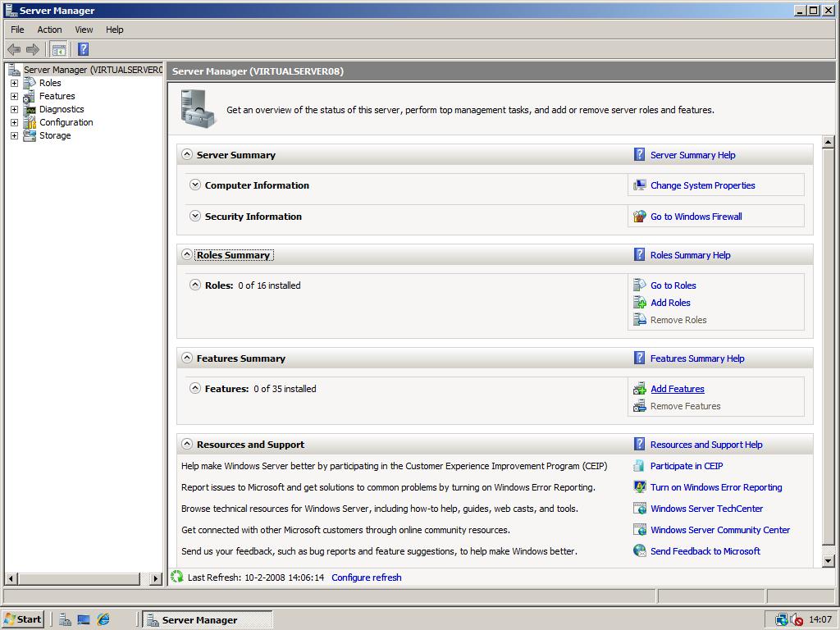This screenshot has height=630, width=840.
Task: Open Internet Explorer from quick launch
Action: click(103, 620)
